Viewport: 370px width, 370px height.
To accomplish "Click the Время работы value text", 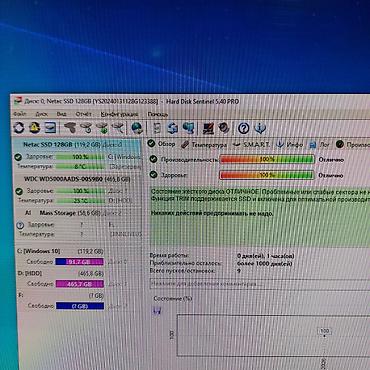I will [266, 256].
